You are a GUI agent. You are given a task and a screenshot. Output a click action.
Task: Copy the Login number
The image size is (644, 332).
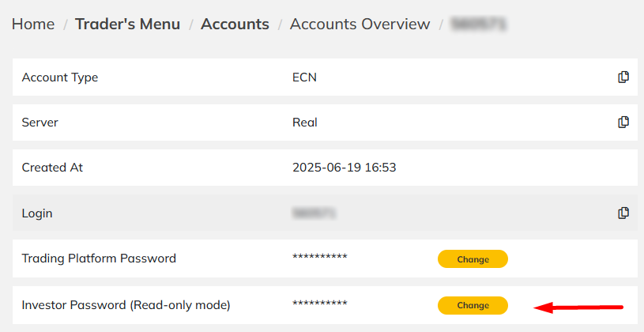(x=623, y=213)
